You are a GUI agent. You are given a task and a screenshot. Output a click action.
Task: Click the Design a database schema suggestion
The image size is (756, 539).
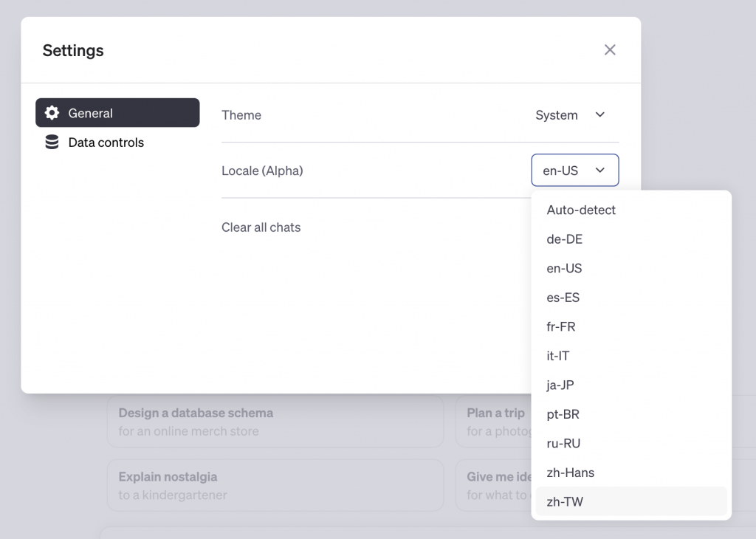[275, 422]
